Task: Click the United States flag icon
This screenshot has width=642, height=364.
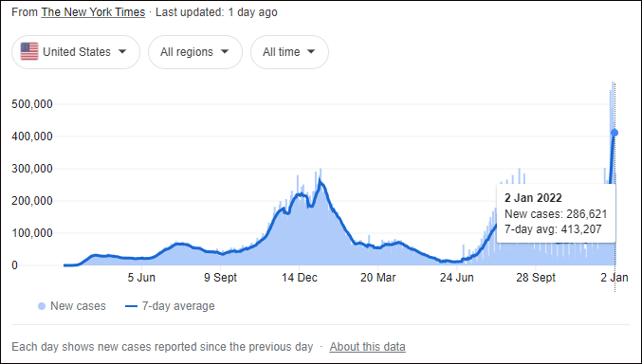Action: [29, 51]
